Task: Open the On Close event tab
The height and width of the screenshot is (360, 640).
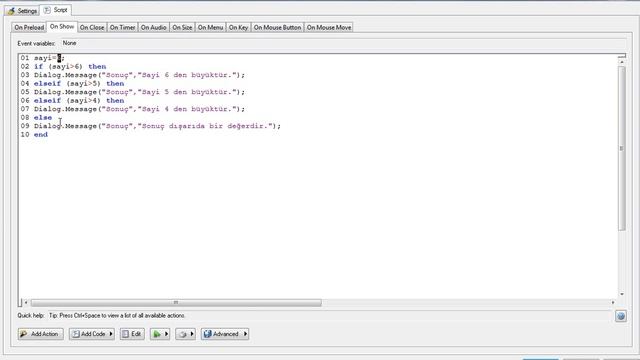Action: click(x=92, y=27)
